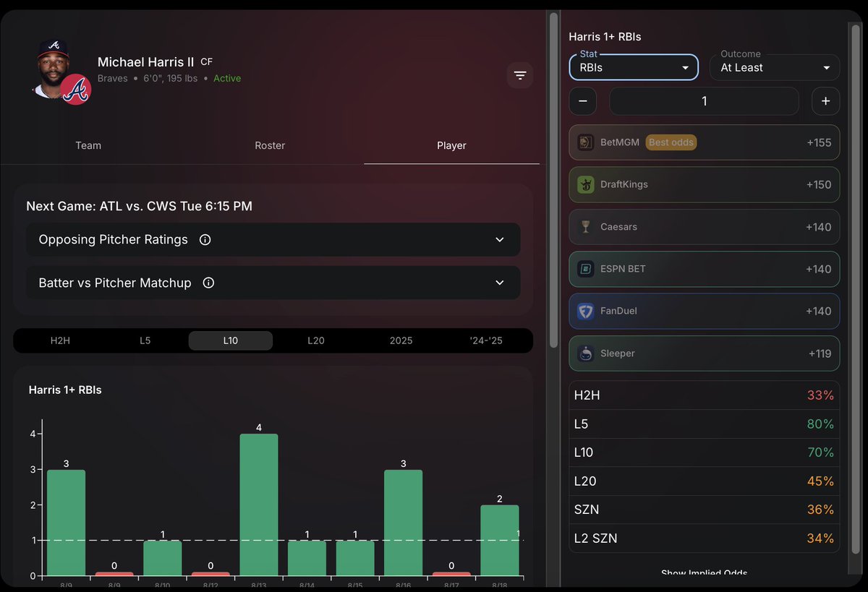The height and width of the screenshot is (592, 868).
Task: Click the Sleeper sportsbook logo
Action: [586, 353]
